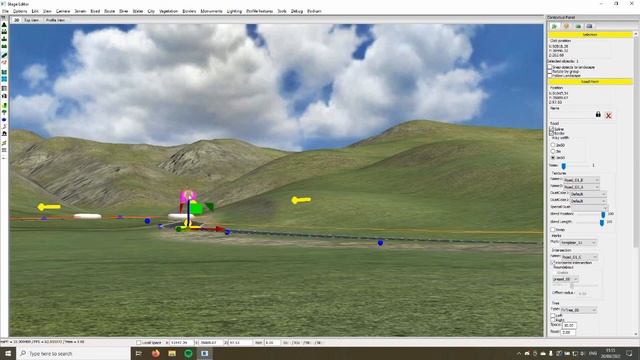
Task: Open the Lighting menu
Action: pyautogui.click(x=234, y=11)
